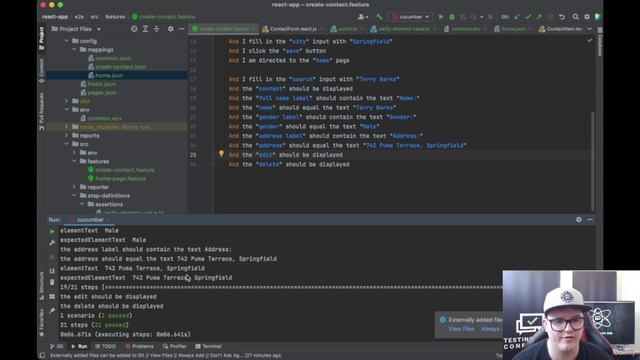Collapse the env folder under config

coord(67,109)
